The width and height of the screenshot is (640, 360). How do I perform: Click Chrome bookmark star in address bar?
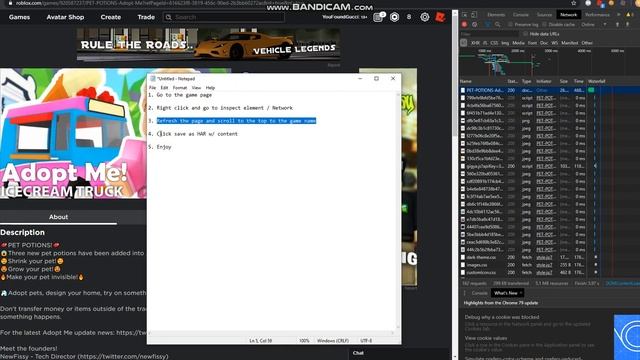tap(573, 3)
